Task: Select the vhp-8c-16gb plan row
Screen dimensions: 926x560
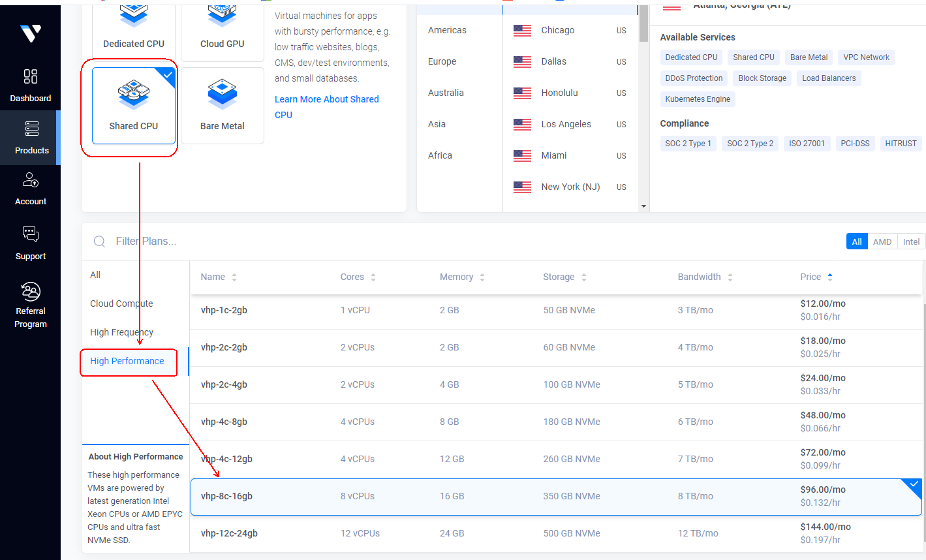Action: 556,497
